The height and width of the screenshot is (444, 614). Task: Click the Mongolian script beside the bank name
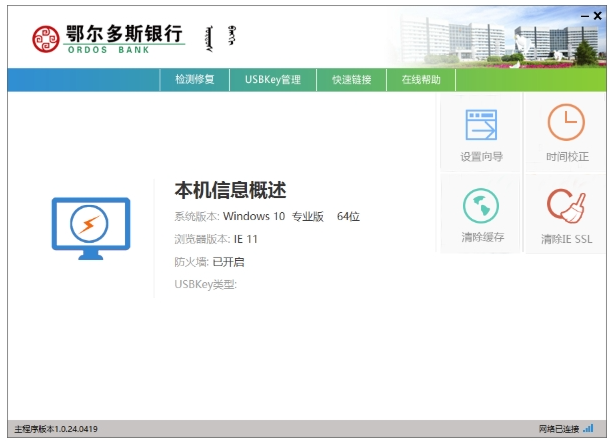(220, 39)
